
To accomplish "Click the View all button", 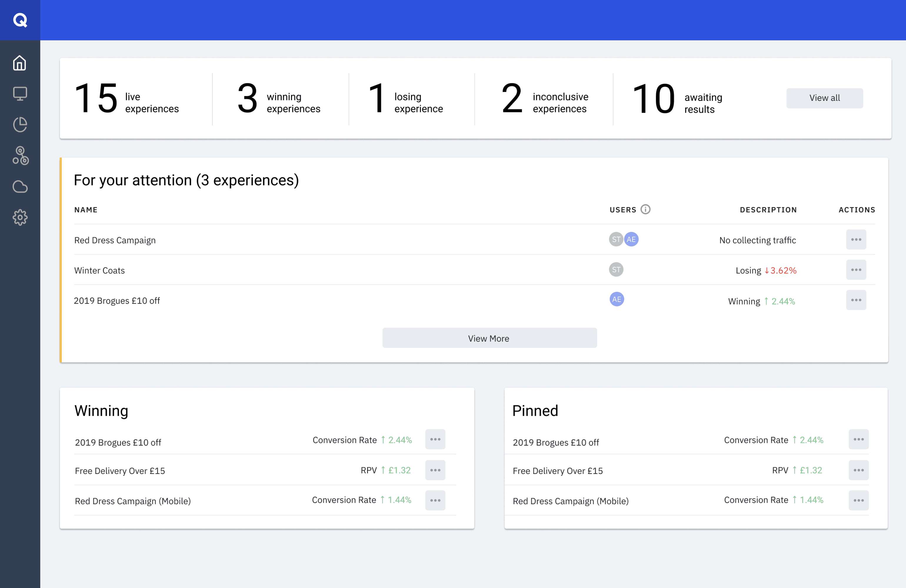I will click(824, 98).
